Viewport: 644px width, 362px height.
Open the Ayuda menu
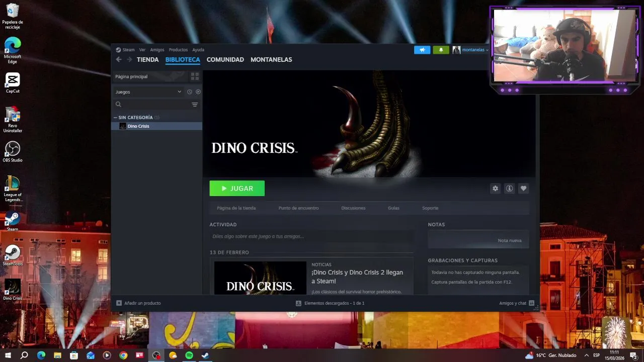click(198, 50)
